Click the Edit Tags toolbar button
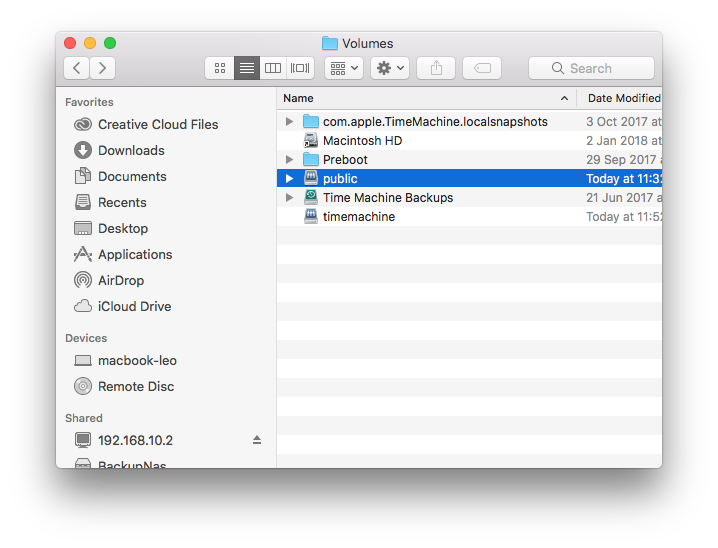The width and height of the screenshot is (718, 548). [x=482, y=68]
